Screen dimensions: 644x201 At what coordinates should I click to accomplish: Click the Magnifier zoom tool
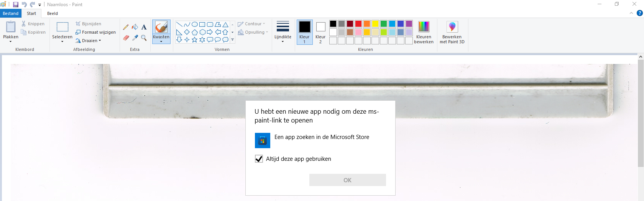click(144, 38)
